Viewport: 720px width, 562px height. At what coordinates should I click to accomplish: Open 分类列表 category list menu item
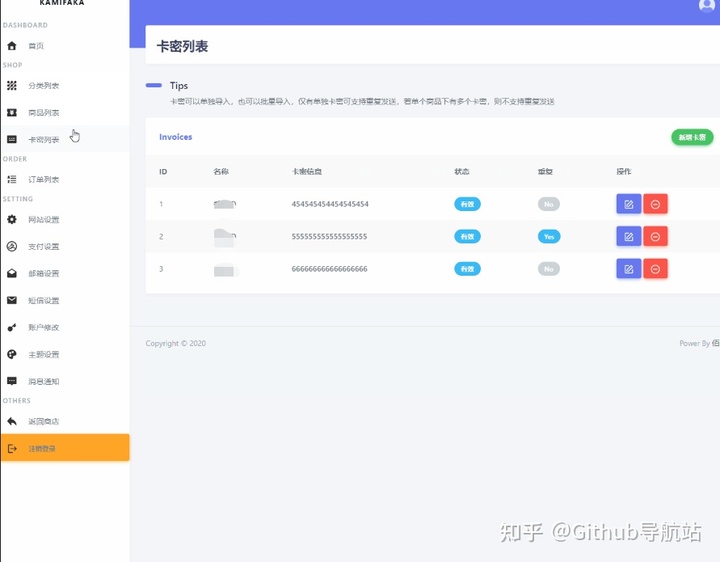point(44,85)
